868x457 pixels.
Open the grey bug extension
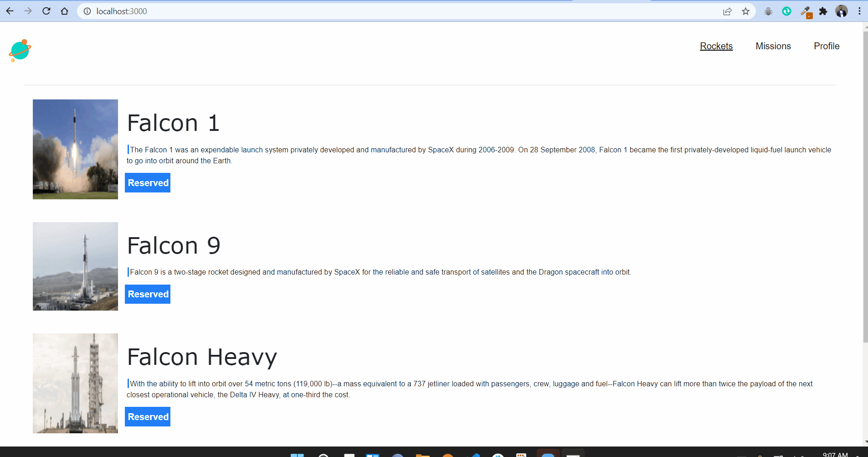point(768,11)
